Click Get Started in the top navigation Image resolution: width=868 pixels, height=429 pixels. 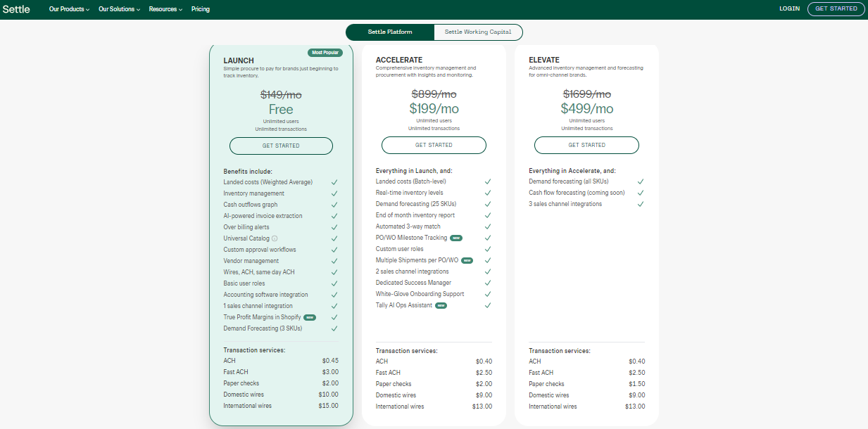836,9
